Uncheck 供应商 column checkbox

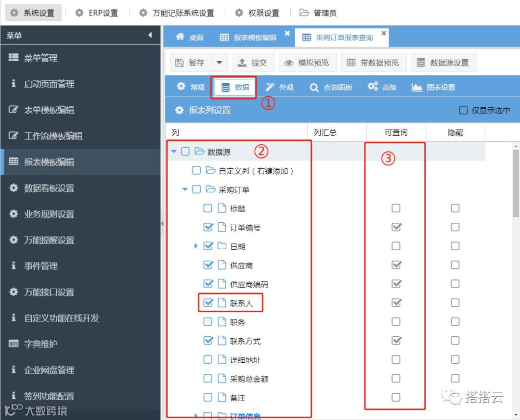208,265
